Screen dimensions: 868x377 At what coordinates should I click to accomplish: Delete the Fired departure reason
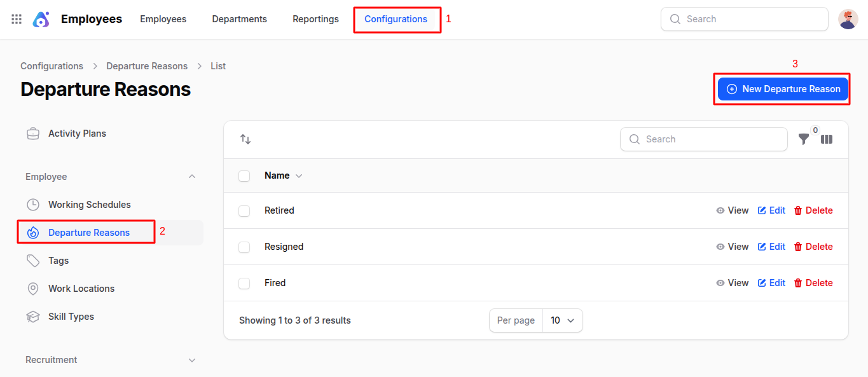pyautogui.click(x=813, y=283)
